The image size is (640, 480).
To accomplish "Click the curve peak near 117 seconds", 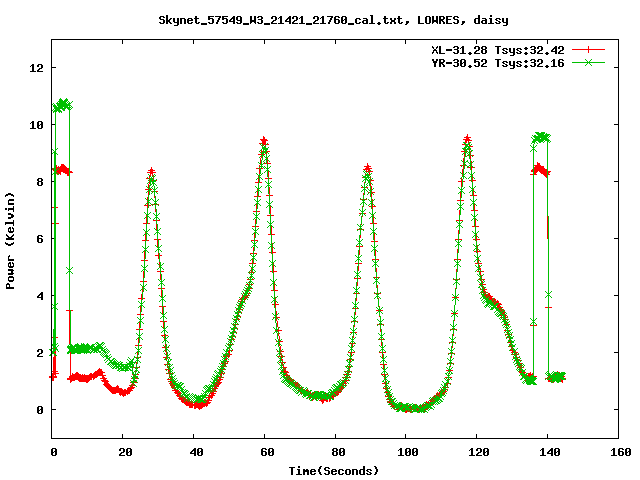I will [x=467, y=140].
